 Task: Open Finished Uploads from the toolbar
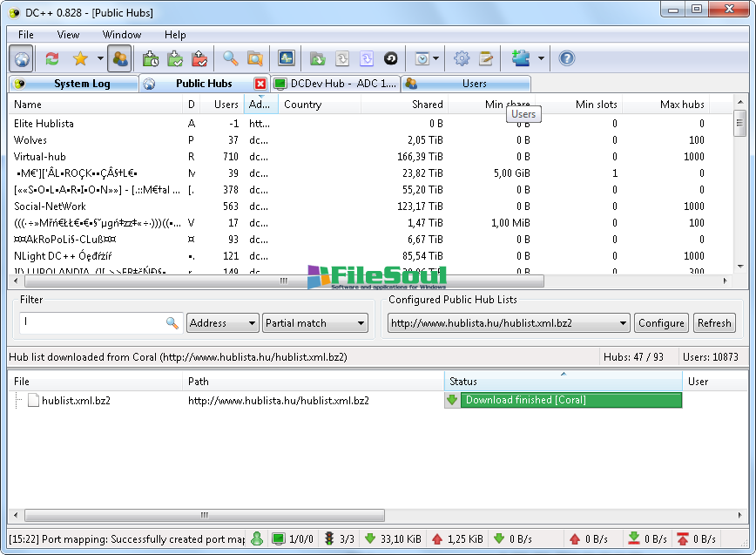coord(199,59)
